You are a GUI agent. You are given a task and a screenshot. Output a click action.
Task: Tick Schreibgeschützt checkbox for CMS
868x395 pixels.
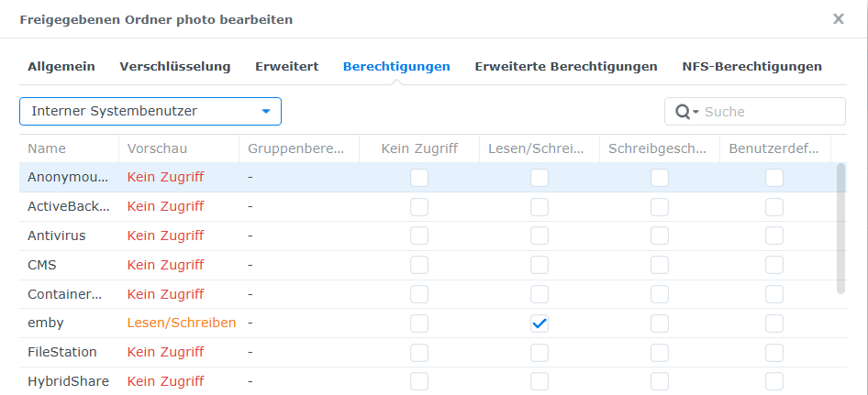(660, 265)
